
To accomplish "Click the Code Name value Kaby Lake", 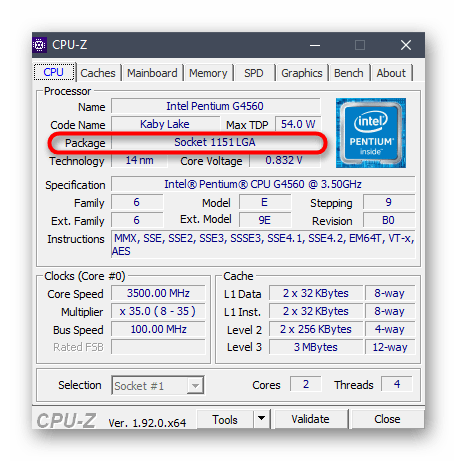I will pos(165,124).
